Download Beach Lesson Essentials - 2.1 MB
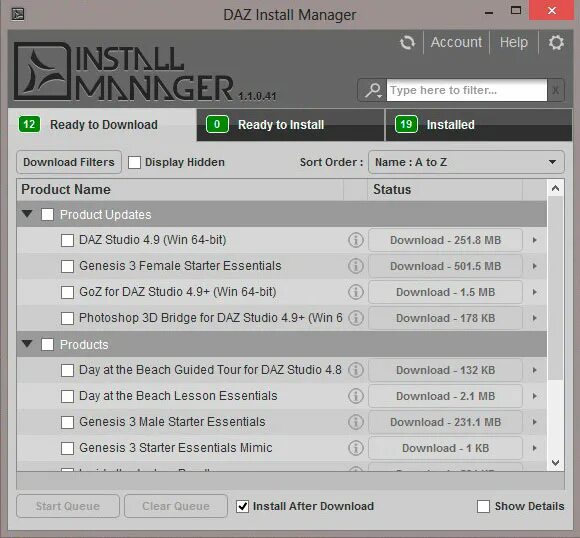 [445, 396]
